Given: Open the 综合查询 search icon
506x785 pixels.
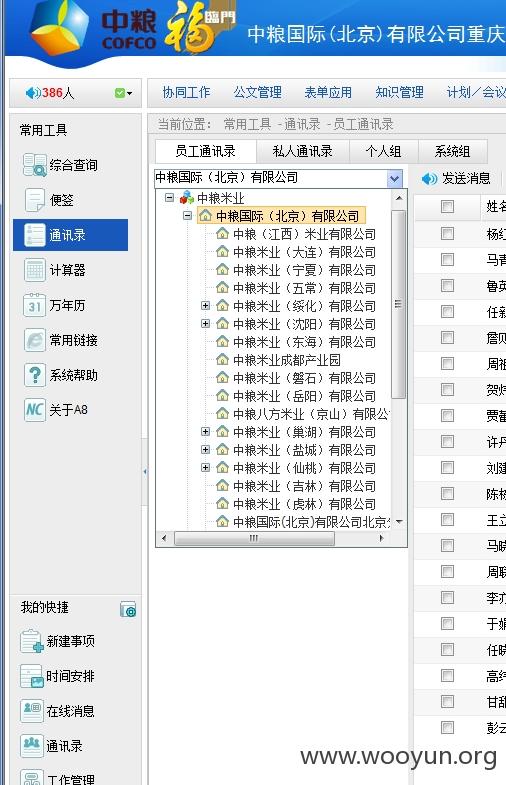Looking at the screenshot, I should (x=35, y=165).
